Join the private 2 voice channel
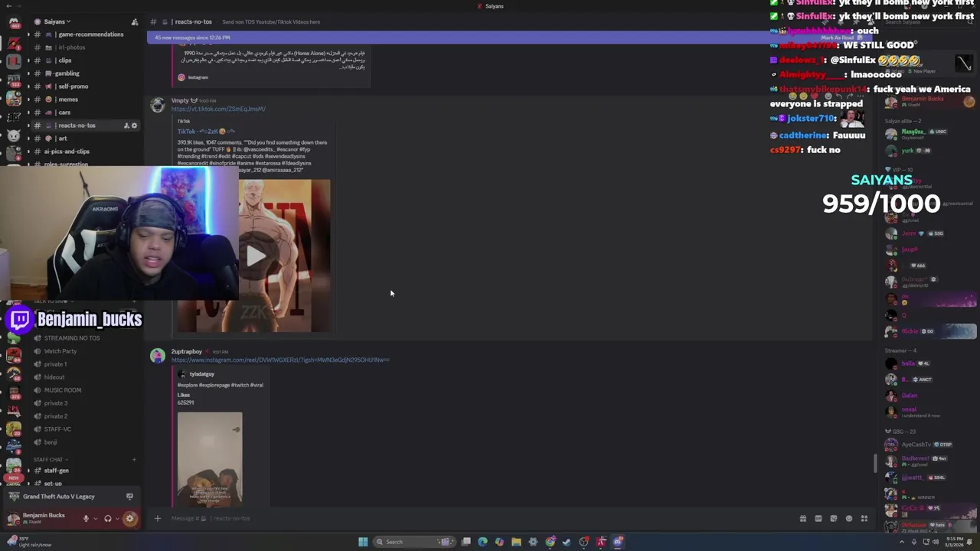 pos(55,416)
